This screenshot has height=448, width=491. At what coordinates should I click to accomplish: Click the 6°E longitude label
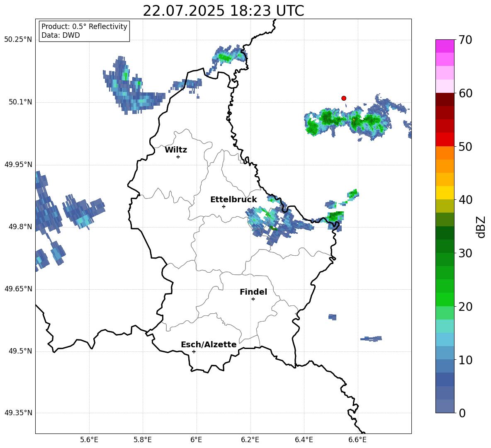(196, 440)
